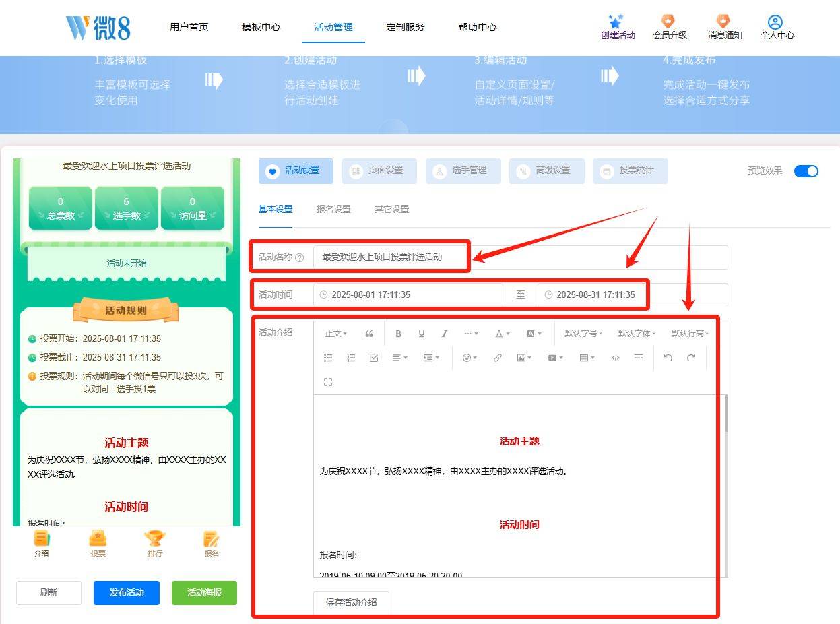Toggle italic formatting in editor

[444, 333]
